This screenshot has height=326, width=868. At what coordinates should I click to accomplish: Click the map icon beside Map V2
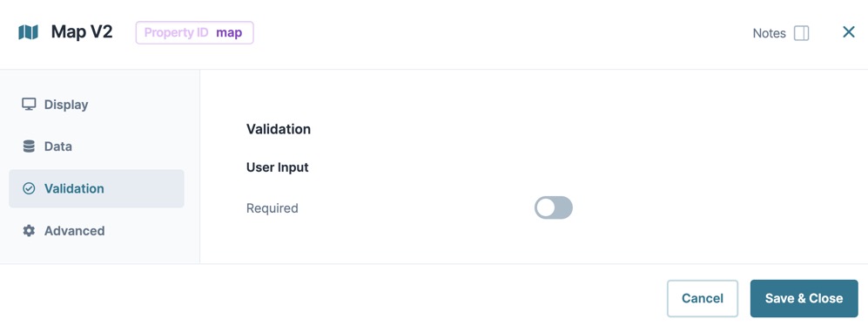click(x=28, y=33)
